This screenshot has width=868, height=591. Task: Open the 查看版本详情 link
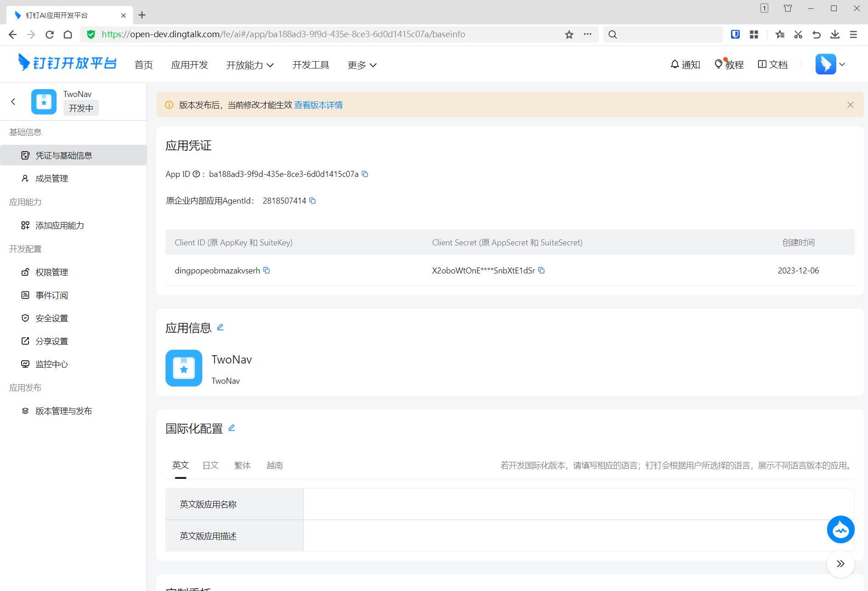(x=318, y=105)
